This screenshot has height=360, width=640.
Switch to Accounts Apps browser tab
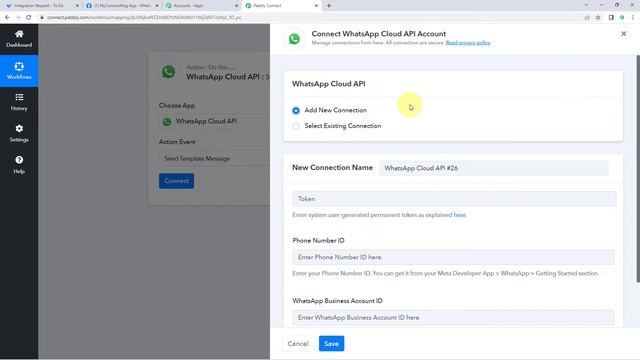202,6
